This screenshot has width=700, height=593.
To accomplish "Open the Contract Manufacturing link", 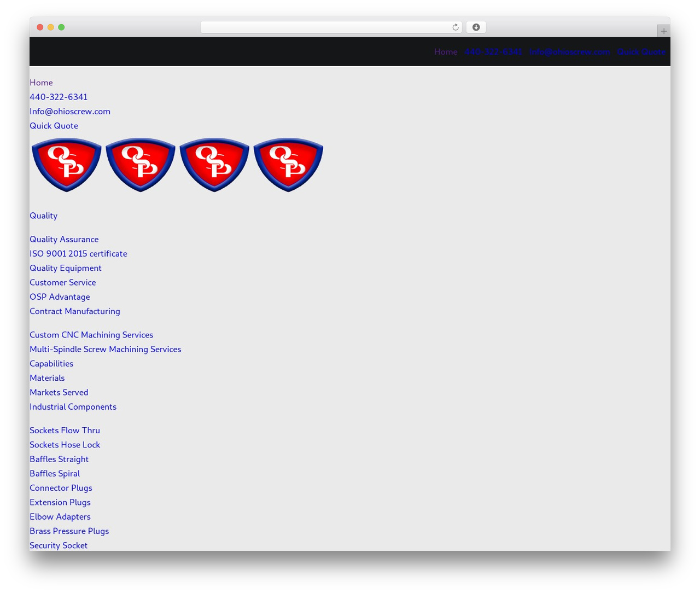I will click(x=75, y=311).
